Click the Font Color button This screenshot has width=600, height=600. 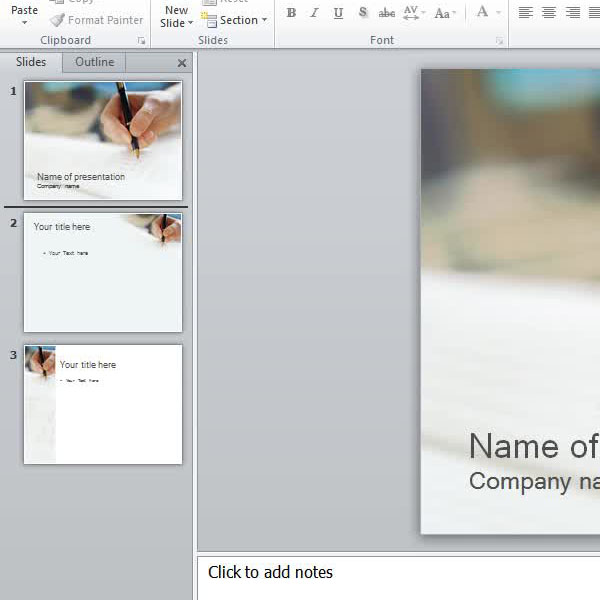coord(483,12)
